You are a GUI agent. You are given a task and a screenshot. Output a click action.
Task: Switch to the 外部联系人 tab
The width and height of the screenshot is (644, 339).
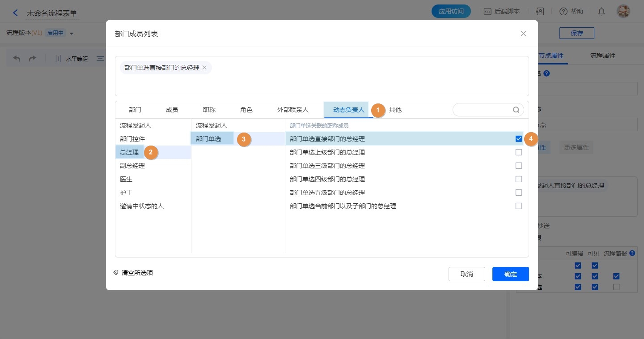(x=292, y=110)
